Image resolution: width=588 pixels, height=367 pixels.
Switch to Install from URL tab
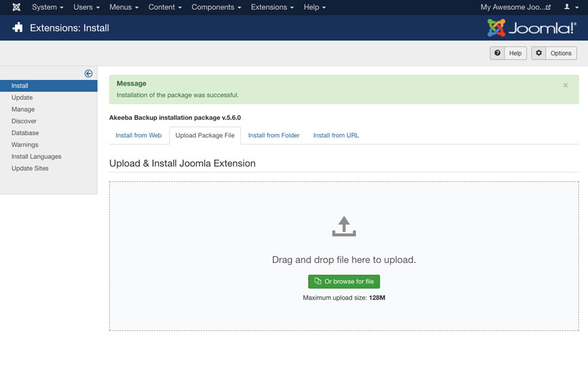pos(336,135)
